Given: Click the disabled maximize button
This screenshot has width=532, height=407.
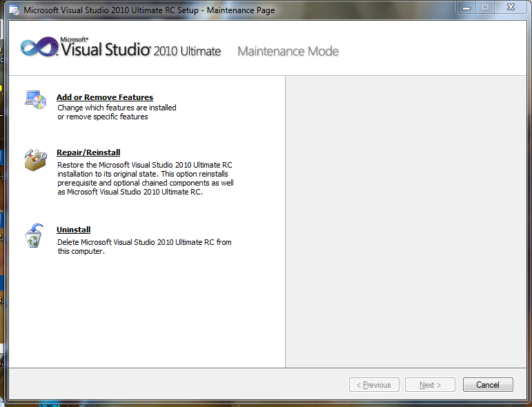Looking at the screenshot, I should pyautogui.click(x=485, y=8).
